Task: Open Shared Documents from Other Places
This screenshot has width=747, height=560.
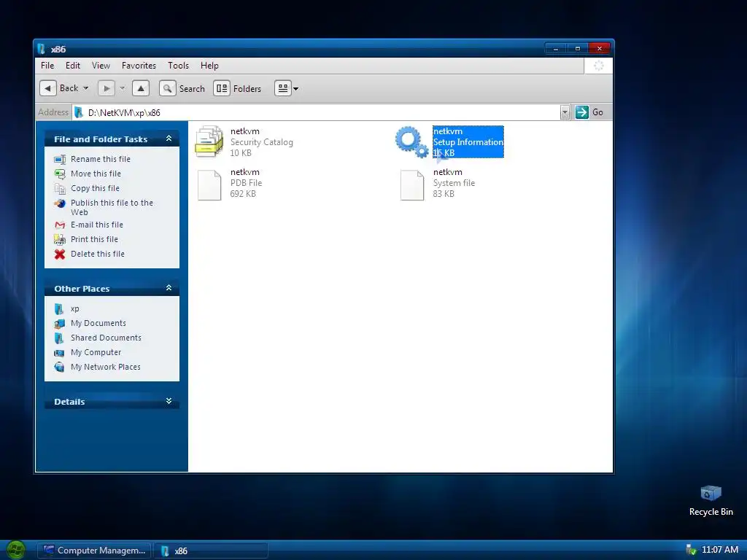Action: [x=106, y=338]
